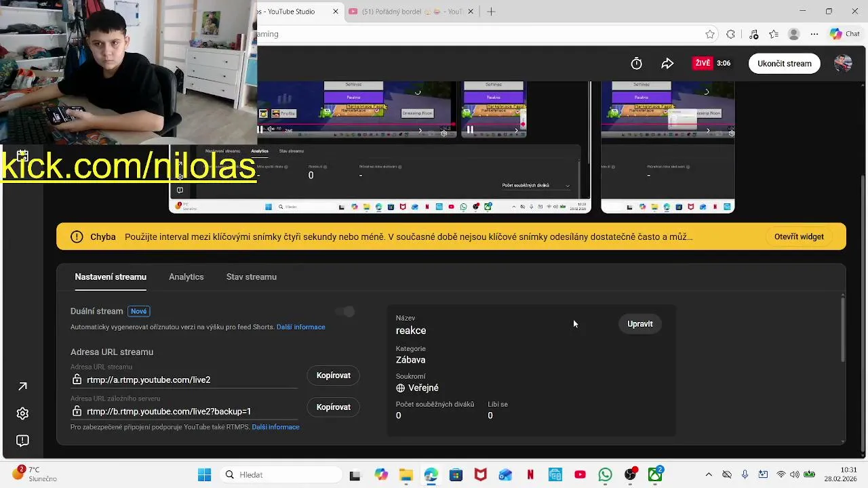
Task: Click the Task View taskbar icon
Action: (355, 475)
